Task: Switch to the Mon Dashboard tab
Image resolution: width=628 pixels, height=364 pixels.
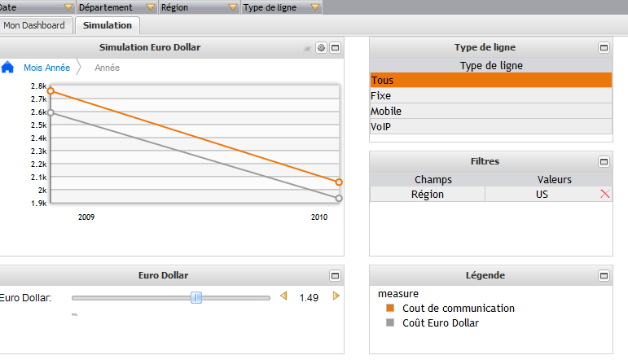Action: (x=34, y=25)
